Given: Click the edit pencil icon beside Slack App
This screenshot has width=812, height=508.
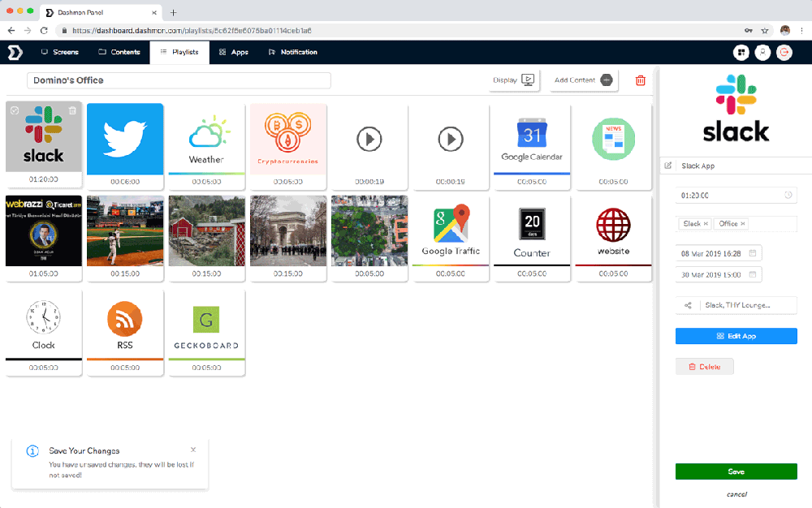Looking at the screenshot, I should coord(668,166).
